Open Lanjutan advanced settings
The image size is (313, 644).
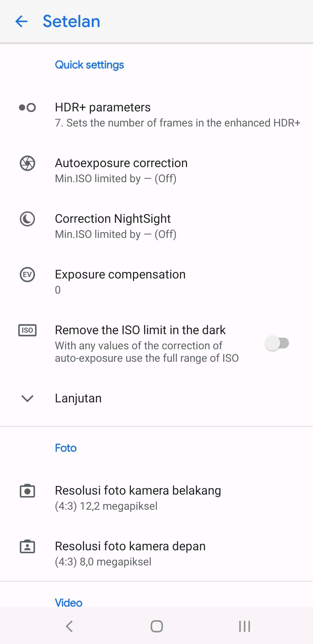78,398
